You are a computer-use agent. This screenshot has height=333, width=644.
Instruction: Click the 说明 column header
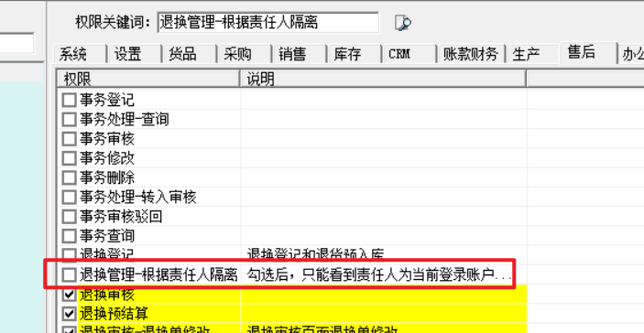383,79
